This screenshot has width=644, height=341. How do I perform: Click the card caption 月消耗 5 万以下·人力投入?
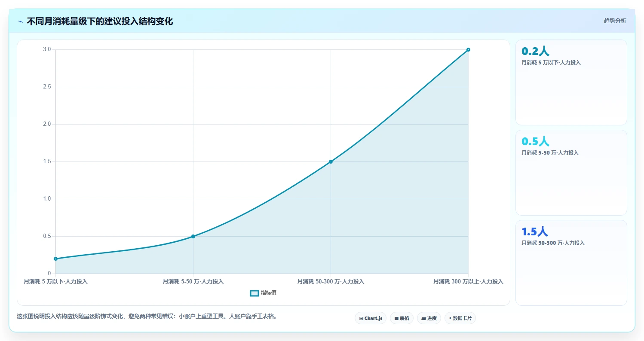tap(551, 63)
